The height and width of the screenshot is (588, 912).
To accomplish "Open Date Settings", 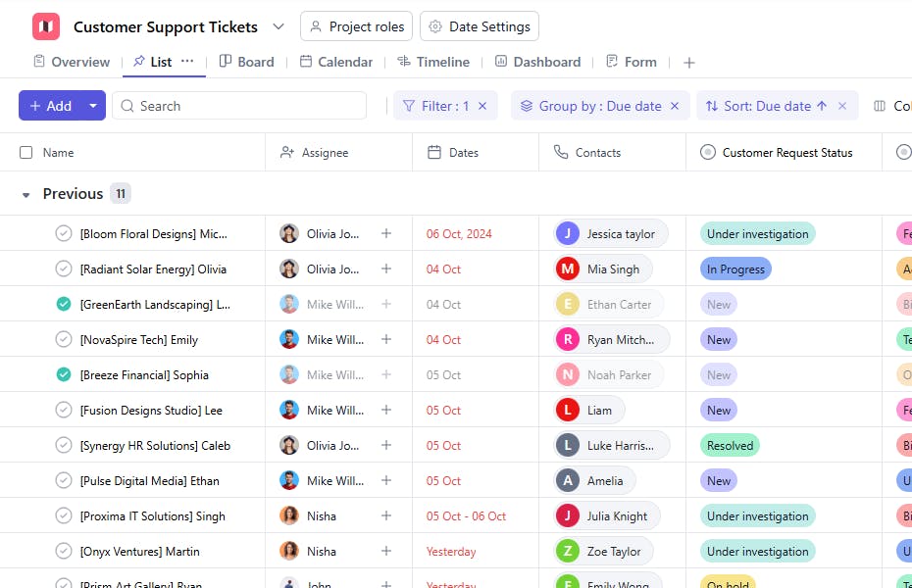I will coord(479,26).
